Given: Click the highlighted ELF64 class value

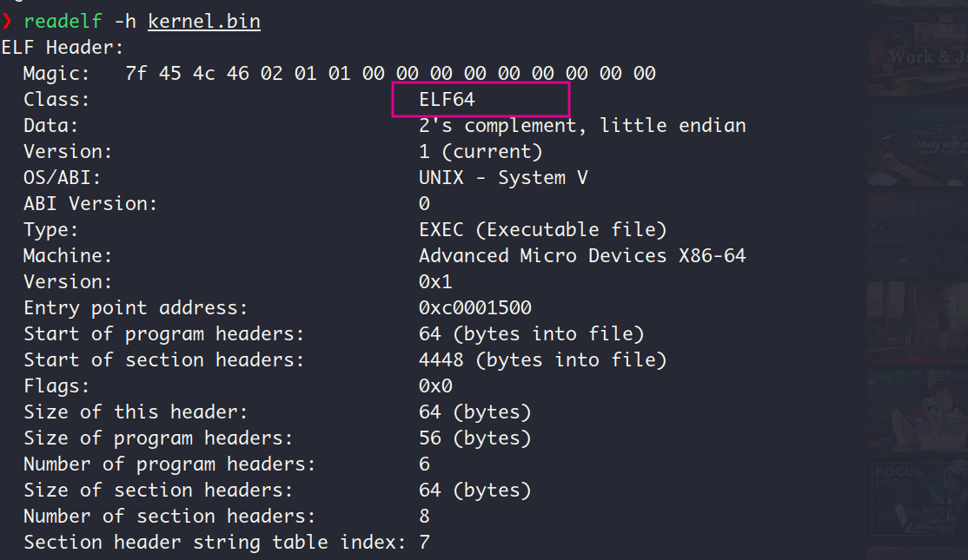Looking at the screenshot, I should (447, 99).
